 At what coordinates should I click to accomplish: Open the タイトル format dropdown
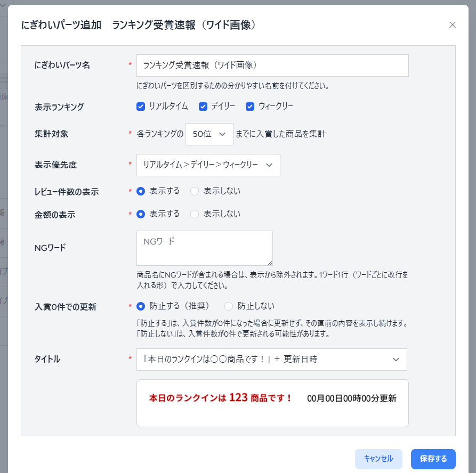271,360
